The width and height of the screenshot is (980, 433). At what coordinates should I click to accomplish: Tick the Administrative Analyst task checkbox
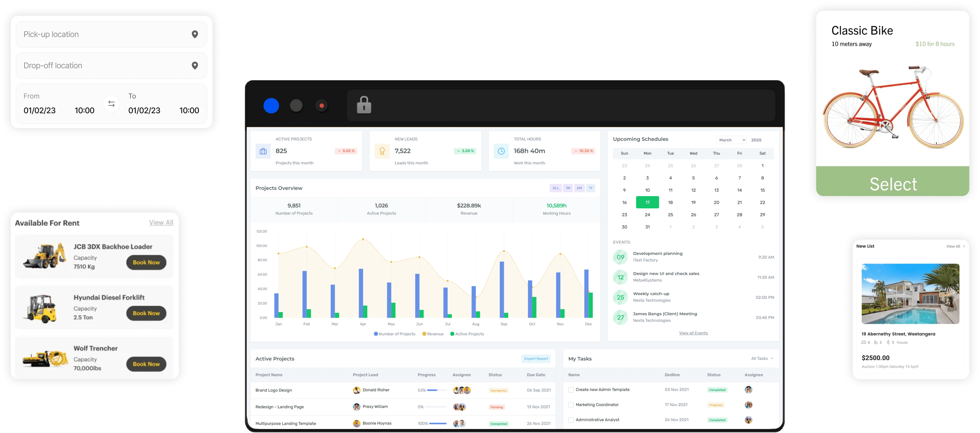[x=571, y=420]
